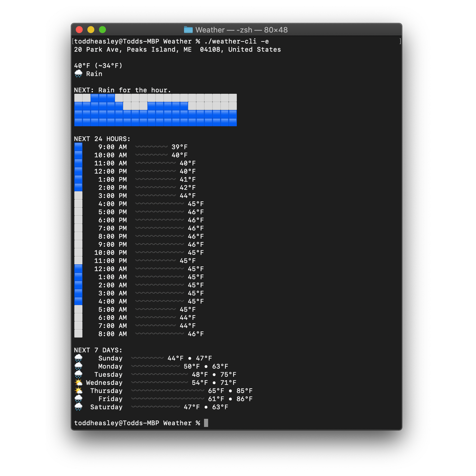Click the rain icon for Sunday
Viewport: 476px width, 476px height.
click(78, 358)
